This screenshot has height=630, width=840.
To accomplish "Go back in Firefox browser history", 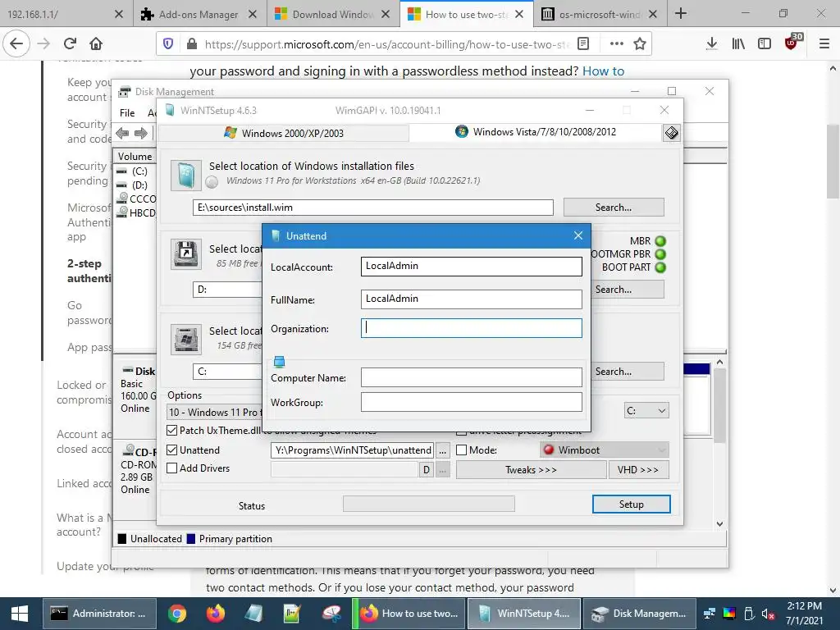I will pyautogui.click(x=16, y=43).
